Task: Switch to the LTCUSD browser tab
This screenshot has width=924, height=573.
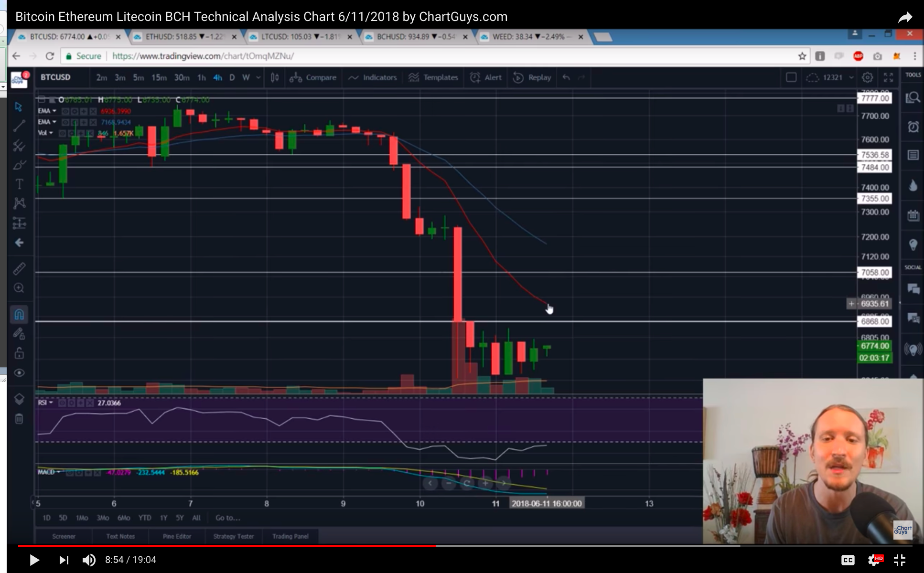Action: click(300, 37)
